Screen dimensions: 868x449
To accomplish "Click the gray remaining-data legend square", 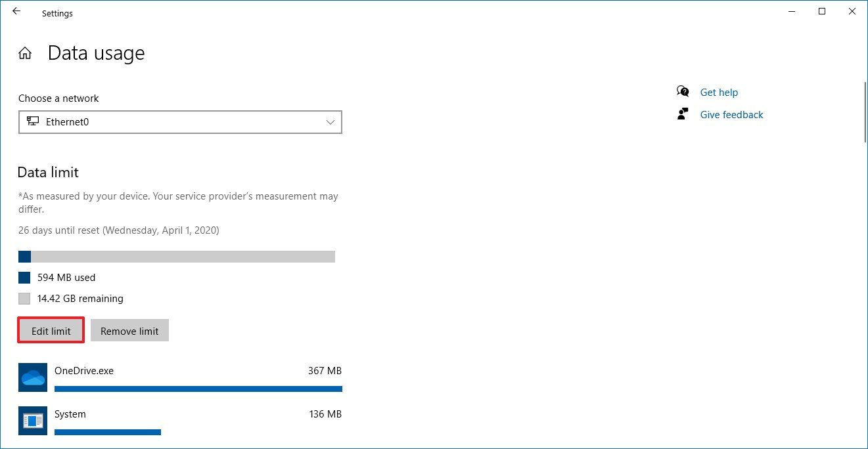I will (24, 299).
